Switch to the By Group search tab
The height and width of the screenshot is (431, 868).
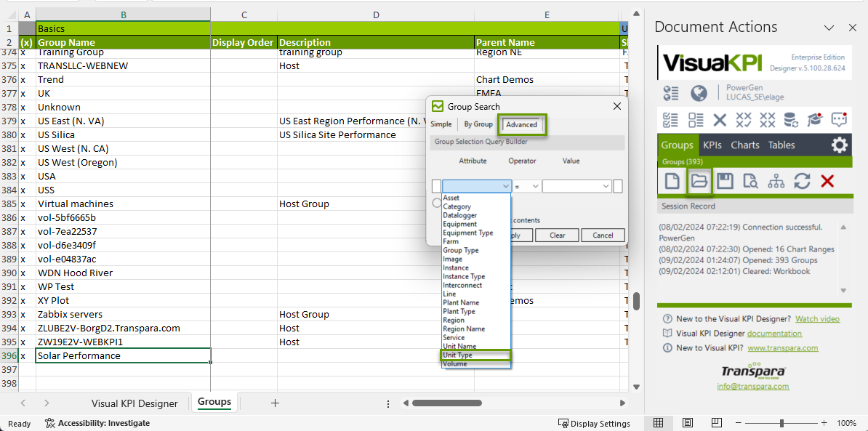478,124
